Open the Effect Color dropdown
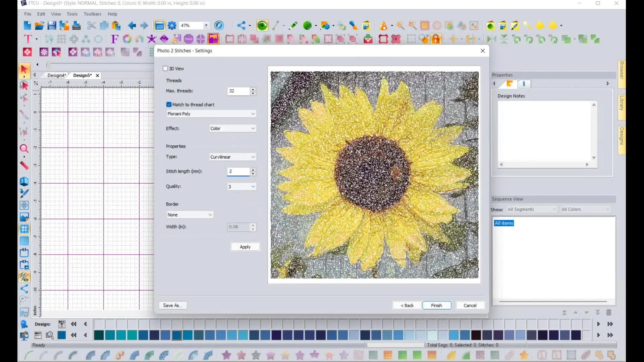This screenshot has width=644, height=362. [233, 128]
